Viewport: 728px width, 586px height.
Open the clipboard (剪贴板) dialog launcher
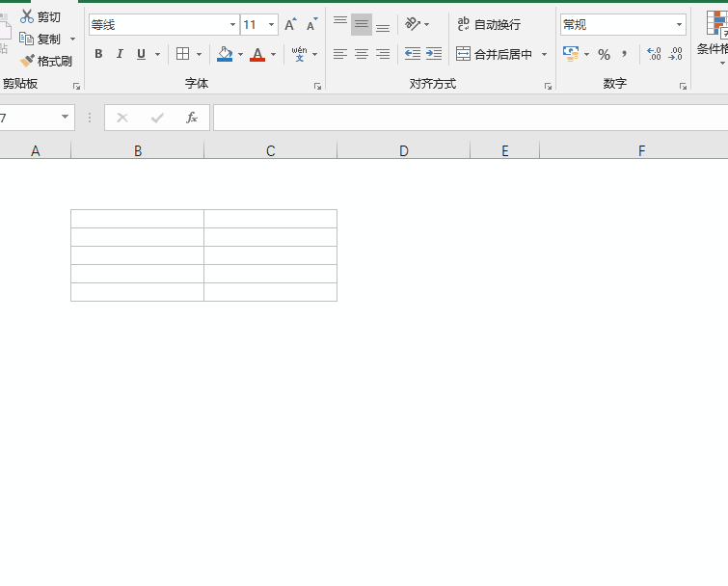[x=76, y=87]
